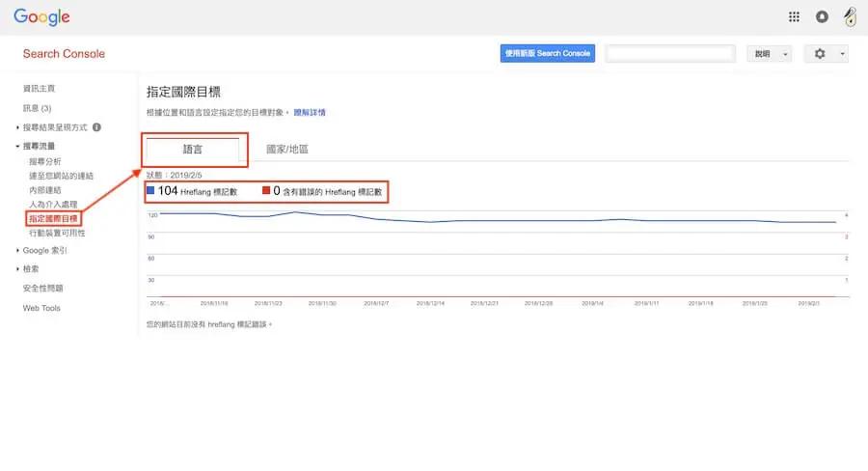Viewport: 868px width, 471px height.
Task: Click the 狀態：2019/2/5 status text
Action: [x=174, y=175]
